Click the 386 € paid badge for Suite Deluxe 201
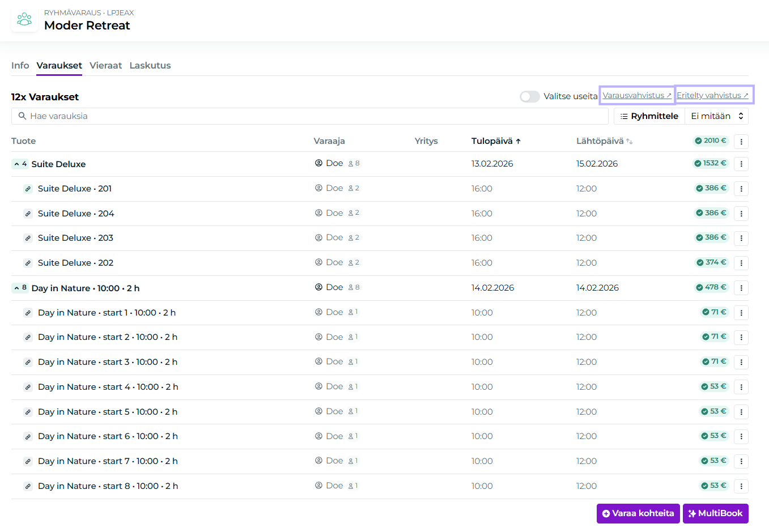 coord(711,188)
